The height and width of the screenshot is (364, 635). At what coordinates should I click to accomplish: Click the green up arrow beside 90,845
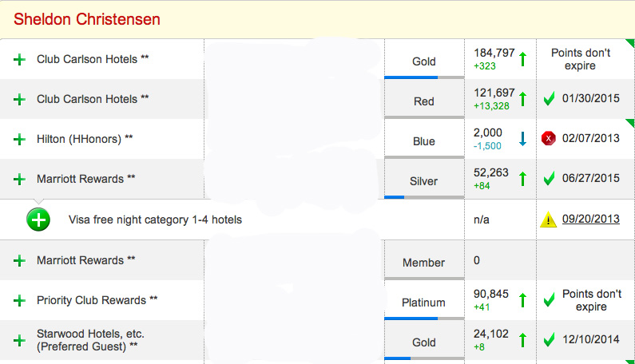click(523, 300)
